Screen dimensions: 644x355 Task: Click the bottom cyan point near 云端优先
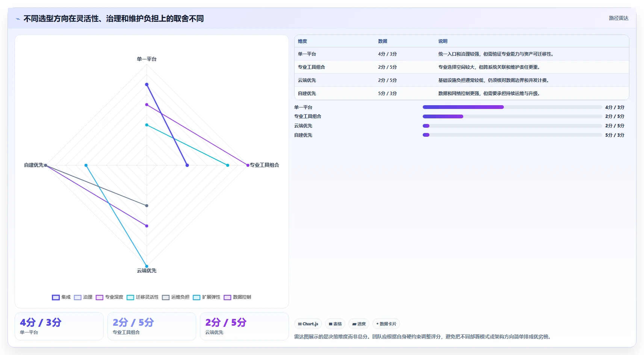(x=147, y=266)
